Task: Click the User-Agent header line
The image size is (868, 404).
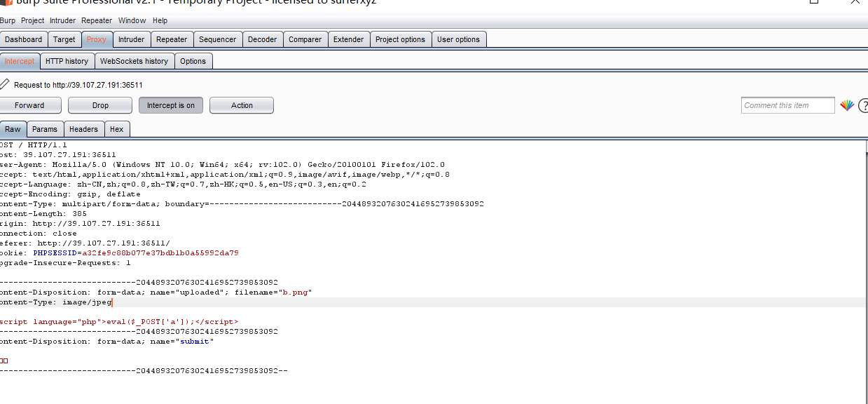Action: [222, 165]
